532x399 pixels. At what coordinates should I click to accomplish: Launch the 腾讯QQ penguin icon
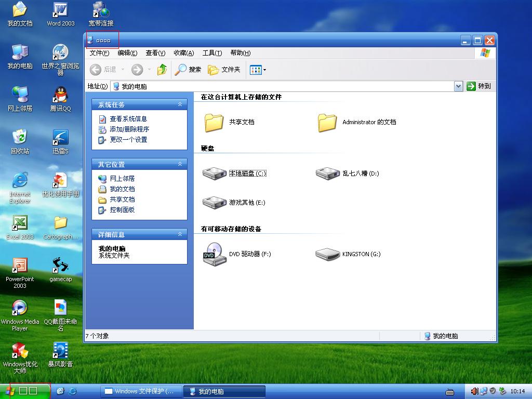[x=60, y=99]
